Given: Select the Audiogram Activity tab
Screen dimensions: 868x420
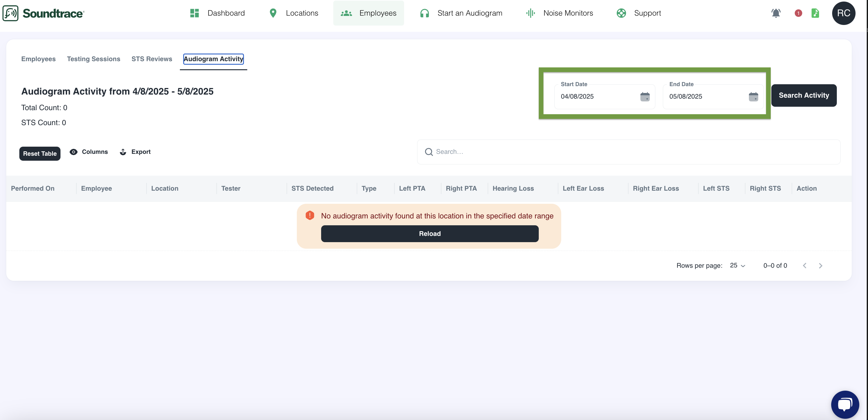Looking at the screenshot, I should (213, 59).
